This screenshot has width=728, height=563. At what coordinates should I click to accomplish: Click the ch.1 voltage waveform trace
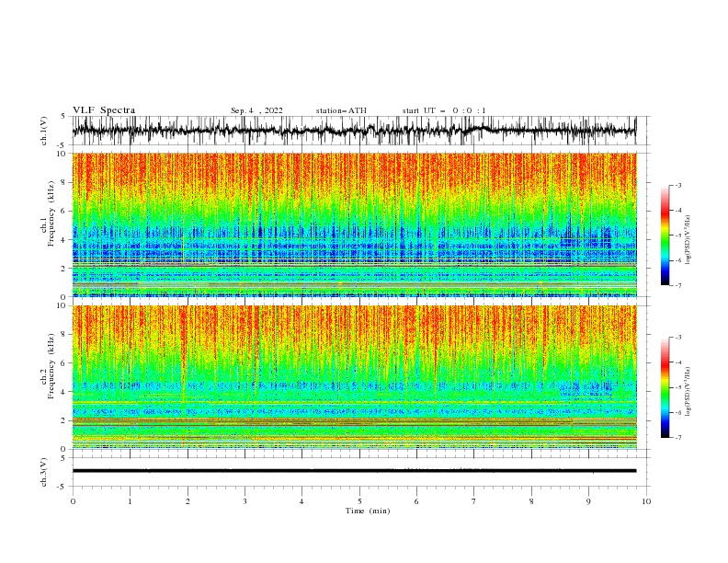354,131
